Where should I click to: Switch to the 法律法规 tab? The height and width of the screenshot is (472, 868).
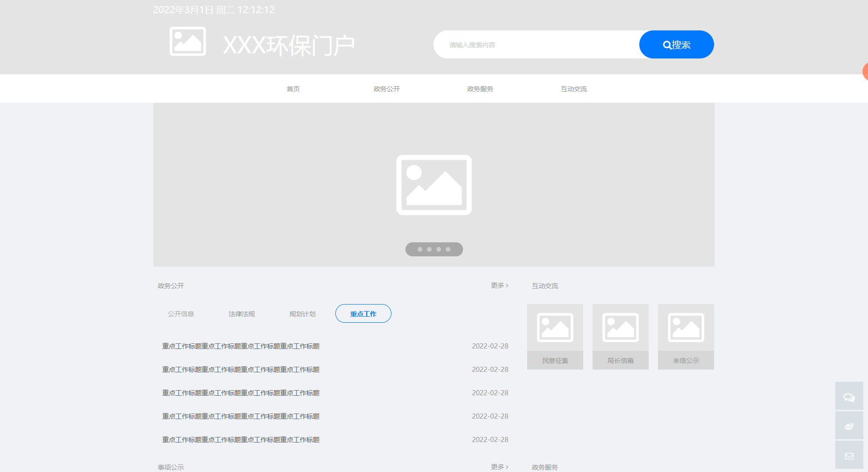(242, 314)
